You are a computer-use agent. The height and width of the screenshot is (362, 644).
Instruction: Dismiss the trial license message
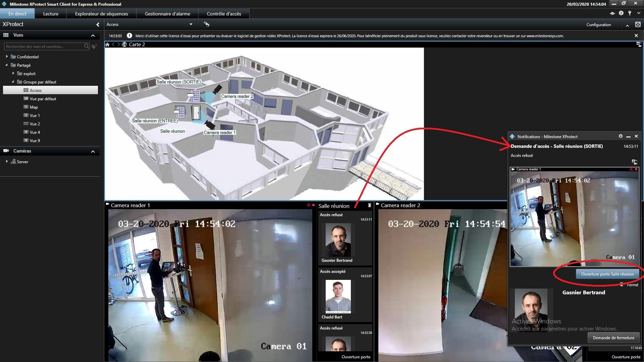coord(636,36)
